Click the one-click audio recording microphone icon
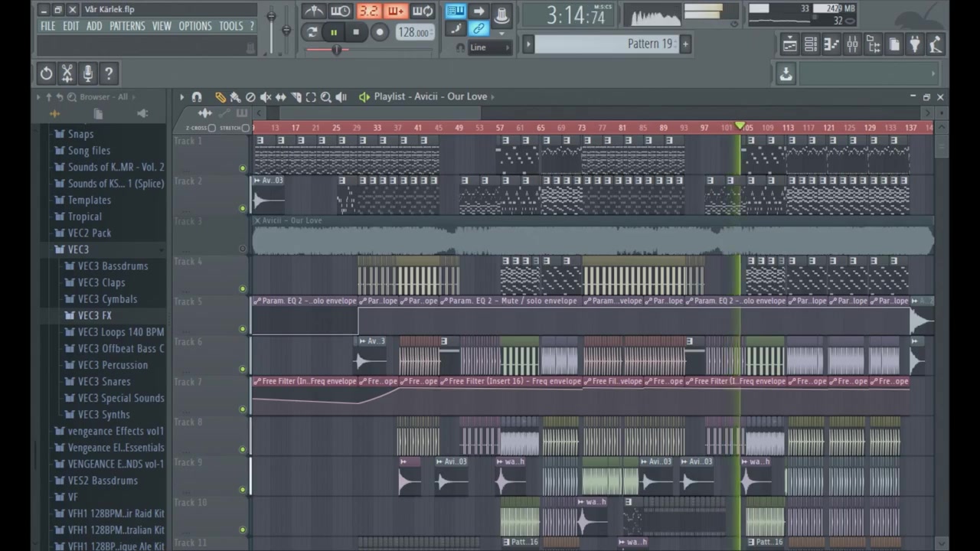Image resolution: width=980 pixels, height=551 pixels. [x=88, y=73]
